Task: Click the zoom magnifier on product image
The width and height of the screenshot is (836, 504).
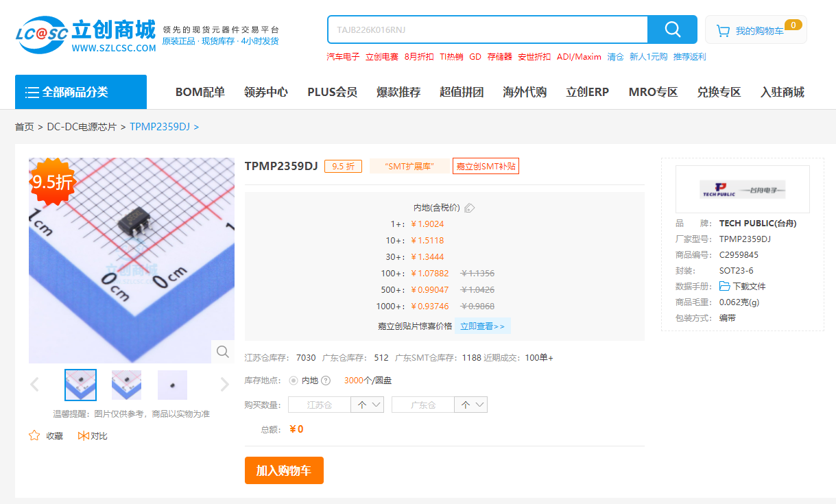Action: point(223,352)
